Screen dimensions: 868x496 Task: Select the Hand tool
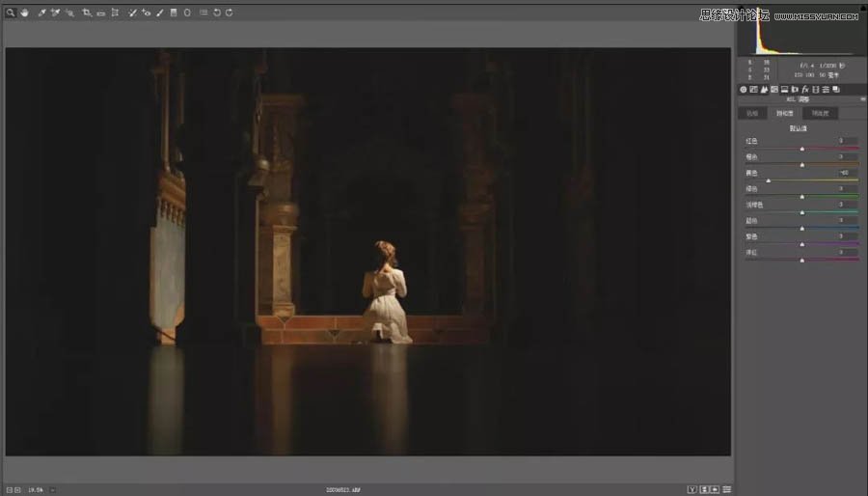pos(24,13)
